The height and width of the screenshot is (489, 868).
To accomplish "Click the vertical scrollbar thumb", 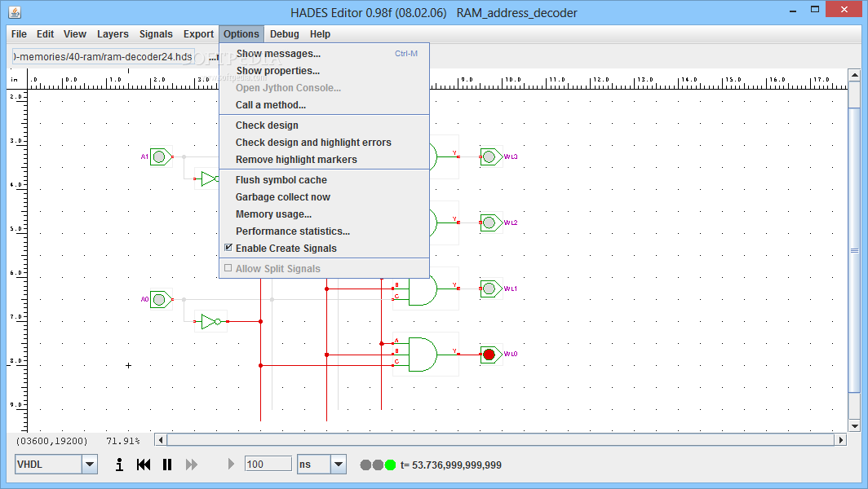I will [x=854, y=250].
